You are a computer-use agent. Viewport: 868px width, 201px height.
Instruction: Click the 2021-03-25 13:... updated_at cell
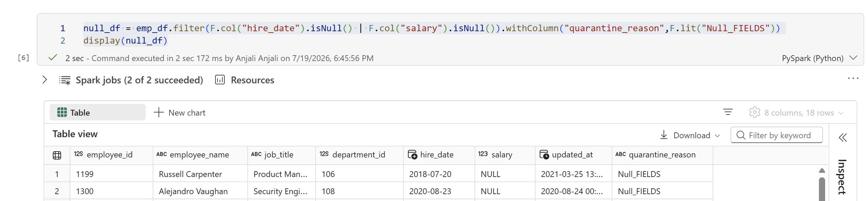tap(574, 174)
